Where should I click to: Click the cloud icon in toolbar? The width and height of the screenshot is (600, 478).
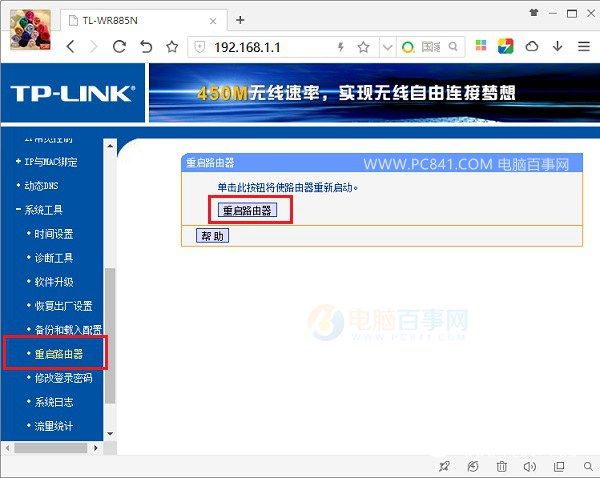tap(532, 46)
